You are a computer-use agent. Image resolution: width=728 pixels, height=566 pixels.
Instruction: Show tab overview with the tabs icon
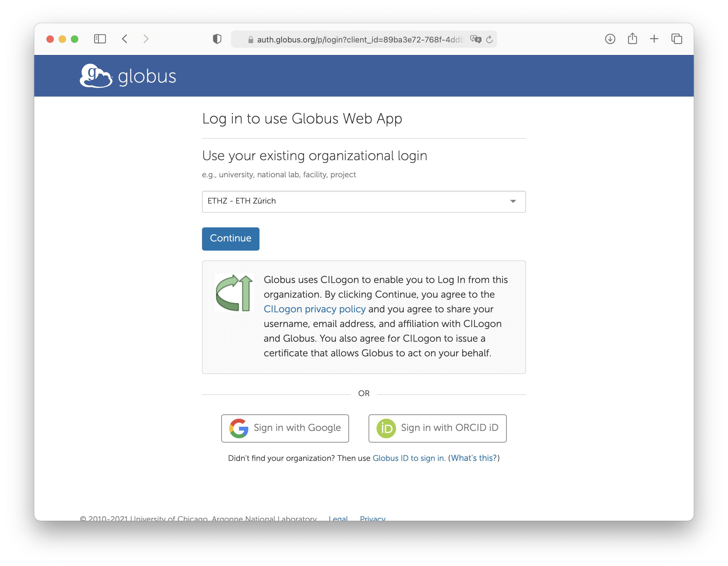pyautogui.click(x=676, y=39)
